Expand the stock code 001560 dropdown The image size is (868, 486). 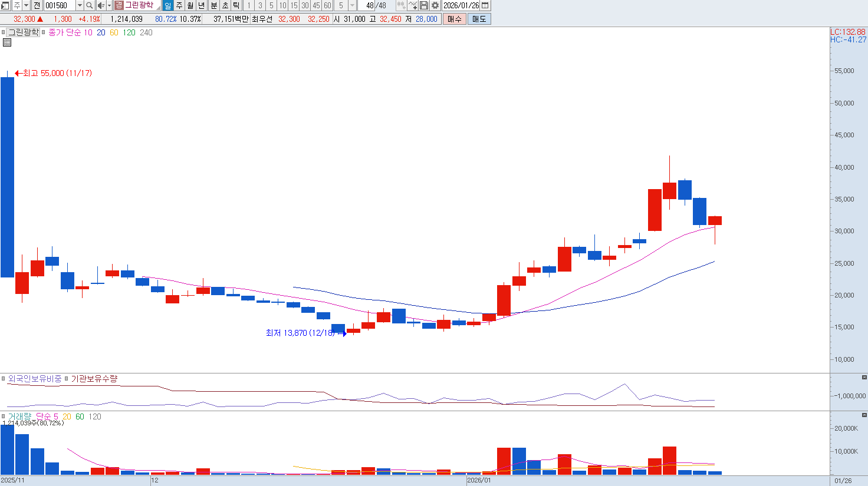(x=80, y=5)
